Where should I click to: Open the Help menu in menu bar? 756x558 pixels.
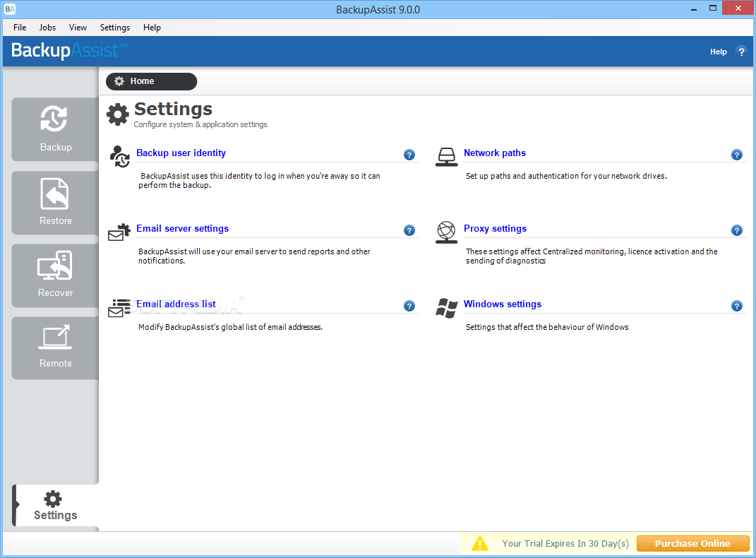(152, 28)
